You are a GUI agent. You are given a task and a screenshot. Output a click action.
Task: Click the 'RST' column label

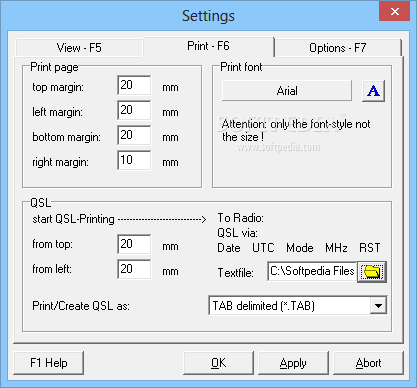[x=369, y=248]
